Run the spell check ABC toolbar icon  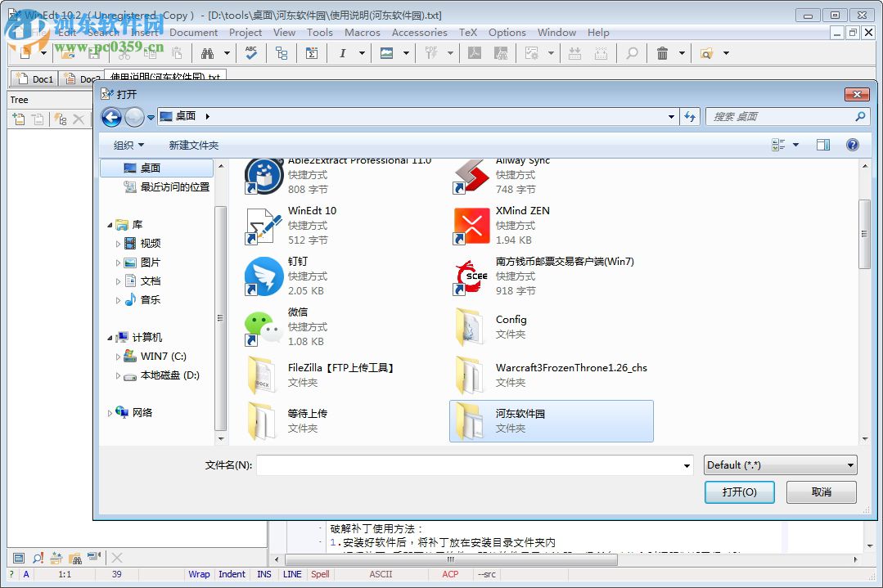(250, 53)
